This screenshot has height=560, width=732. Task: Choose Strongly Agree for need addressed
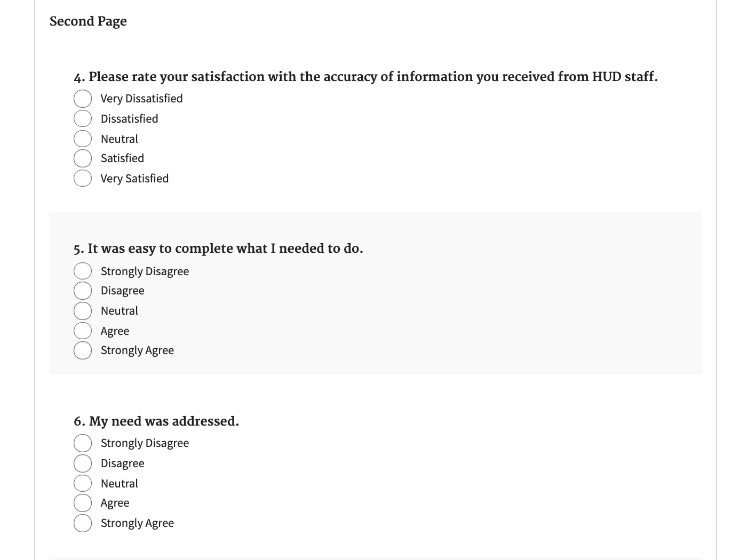(83, 523)
